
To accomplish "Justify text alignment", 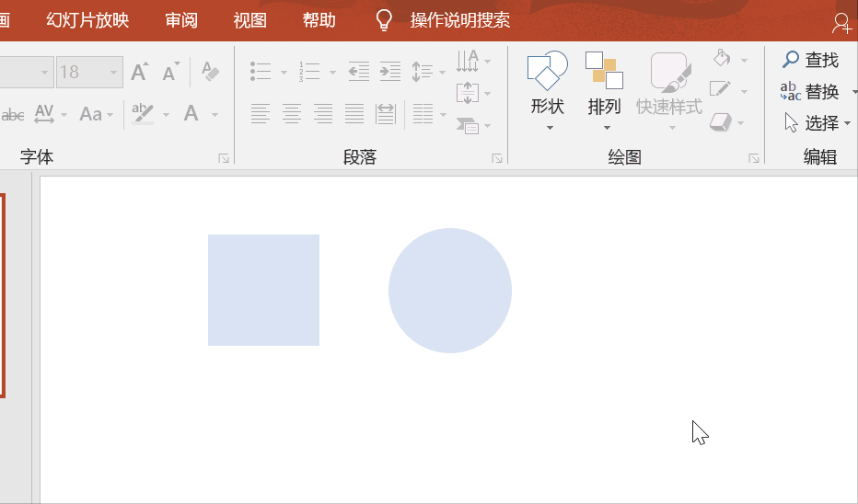I will click(354, 114).
